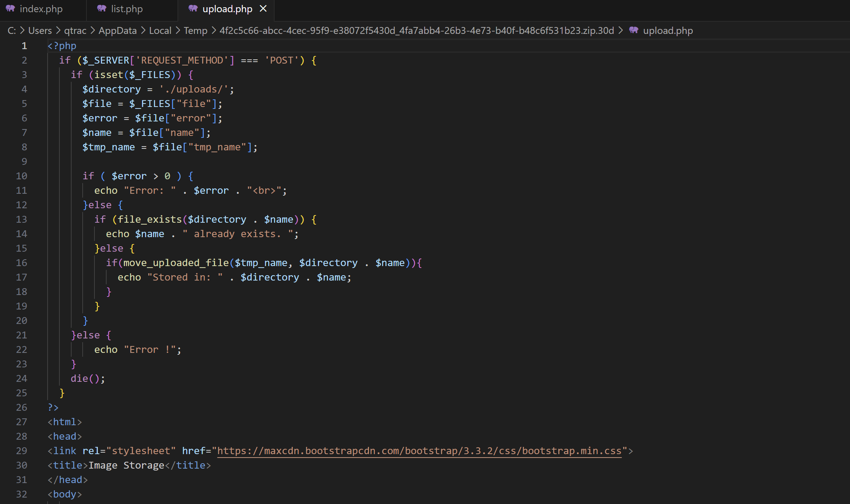Expand the AppData breadcrumb folder
The width and height of the screenshot is (850, 504).
117,31
